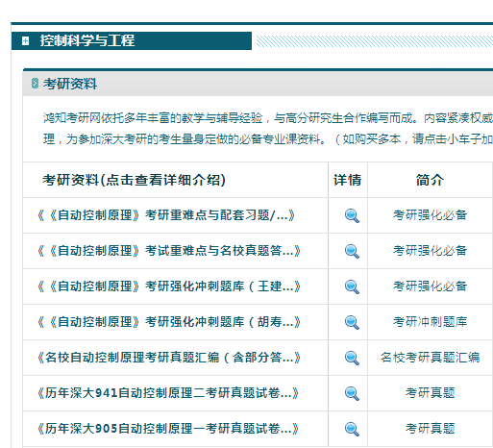Open link 历年深大905自动控制原理一考研真题试卷
The width and height of the screenshot is (493, 448).
click(168, 429)
